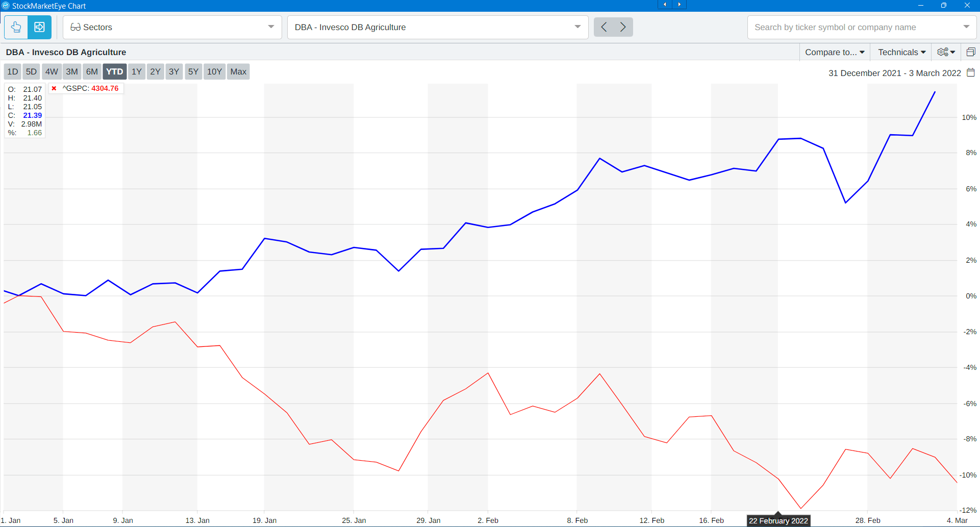The image size is (980, 527).
Task: Select the 5Y time range
Action: point(193,71)
